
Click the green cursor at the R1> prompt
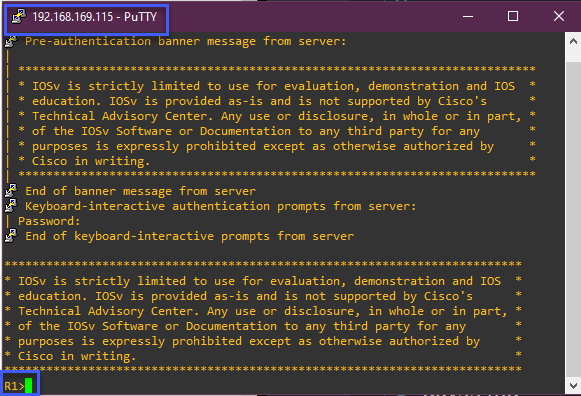pyautogui.click(x=29, y=386)
